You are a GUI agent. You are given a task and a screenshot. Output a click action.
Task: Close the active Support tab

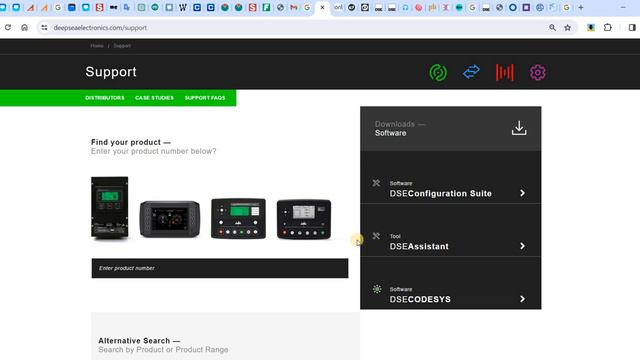pos(322,7)
